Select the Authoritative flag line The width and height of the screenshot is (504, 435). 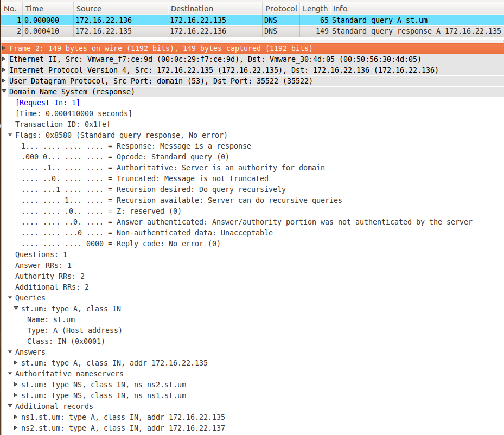point(173,168)
